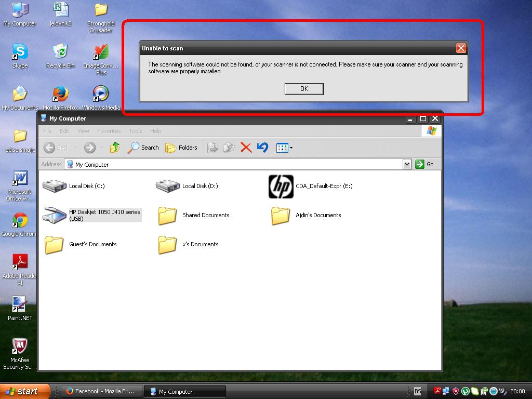Select the Shared Documents folder
Image resolution: width=532 pixels, height=399 pixels.
167,215
